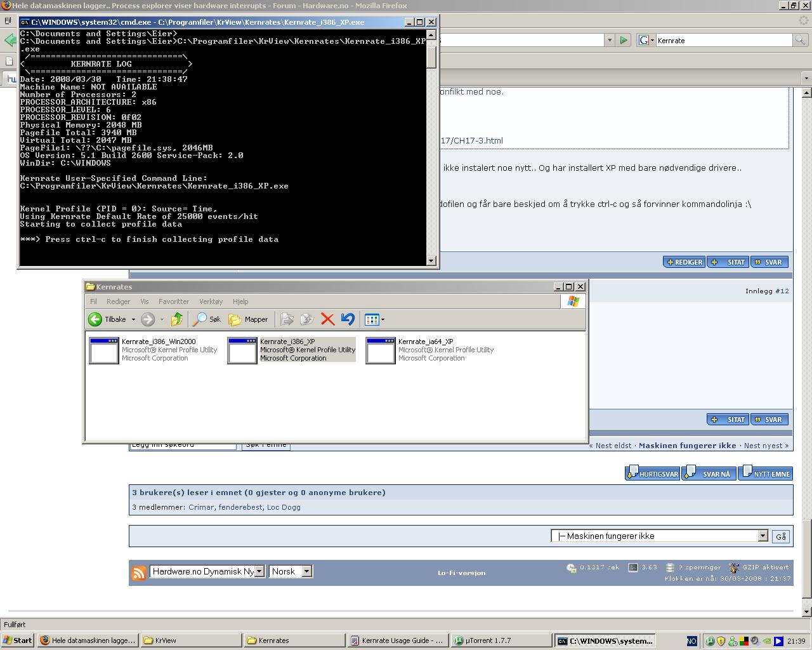Screen dimensions: 812x650
Task: Click the Gå button
Action: (781, 536)
